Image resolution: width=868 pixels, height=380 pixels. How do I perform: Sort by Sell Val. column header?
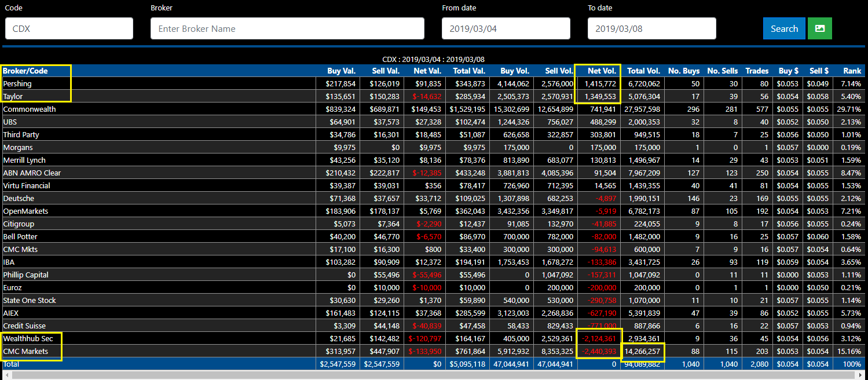click(x=385, y=71)
